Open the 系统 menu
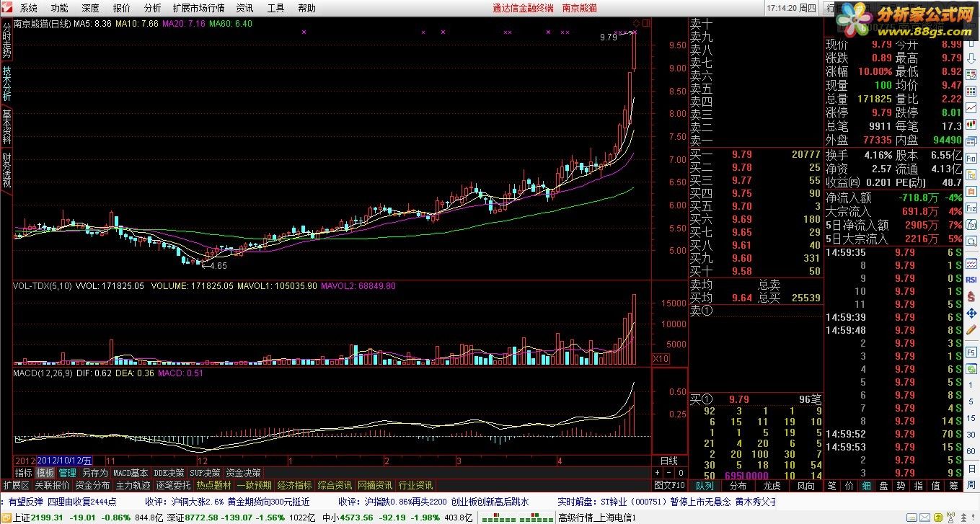This screenshot has height=524, width=980. tap(29, 8)
